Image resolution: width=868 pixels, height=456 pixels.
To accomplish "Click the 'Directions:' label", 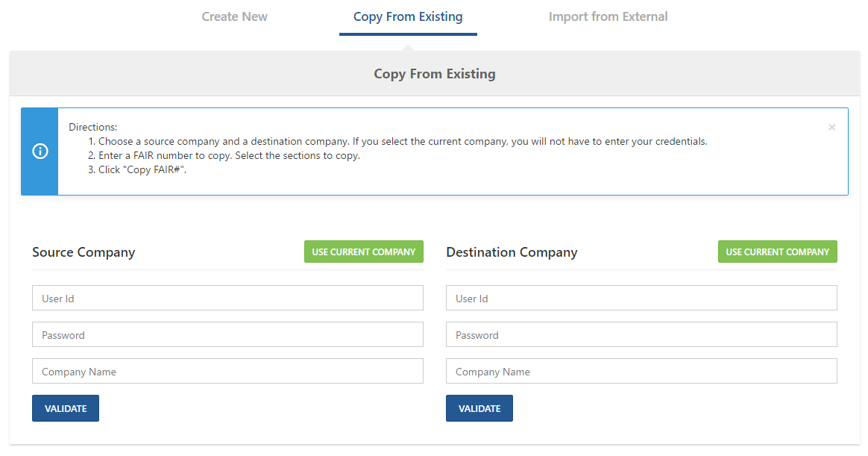I will coord(93,127).
